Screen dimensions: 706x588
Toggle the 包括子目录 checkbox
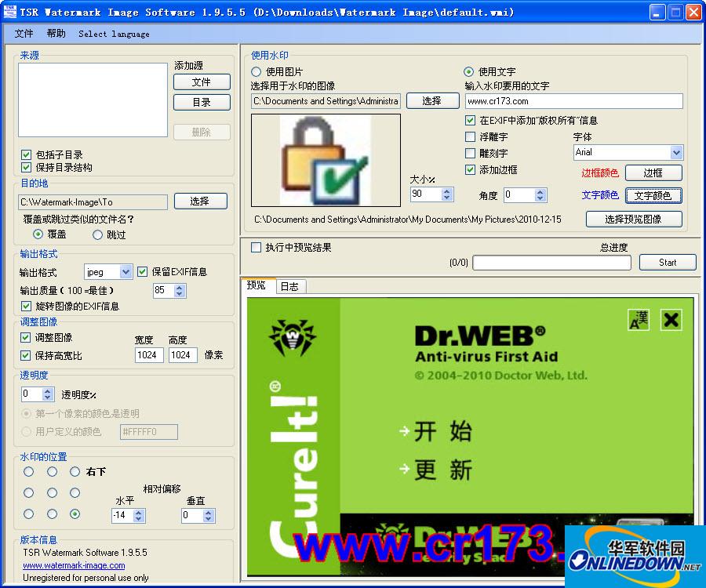[x=26, y=154]
